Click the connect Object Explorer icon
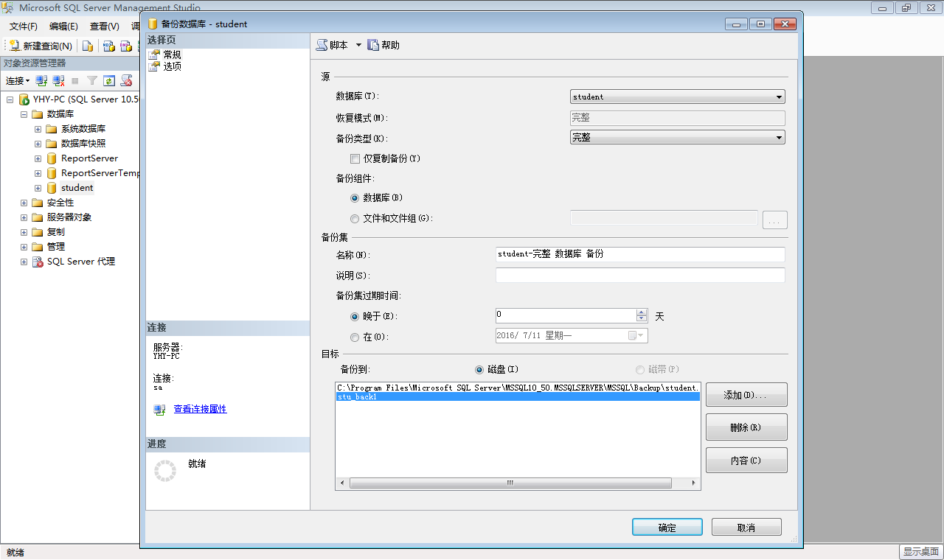944x560 pixels. tap(42, 80)
